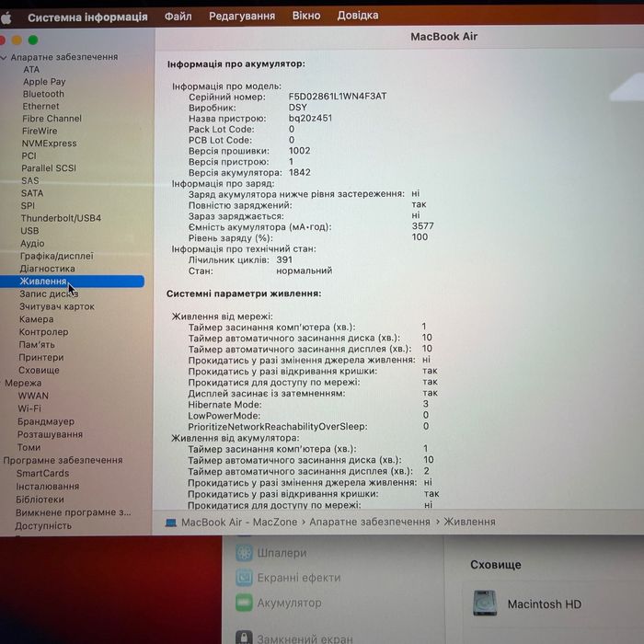The width and height of the screenshot is (644, 644).
Task: Select Сховище under Апаратне забезпечення
Action: (39, 370)
